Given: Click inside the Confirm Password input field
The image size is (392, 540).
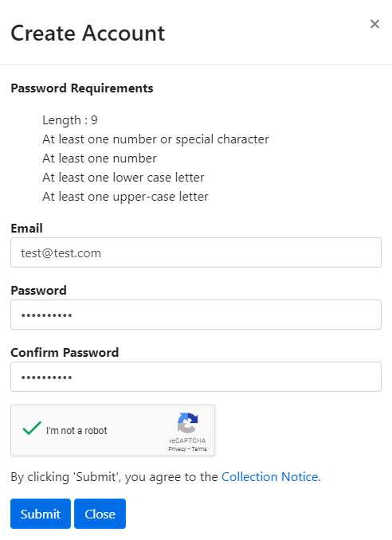Looking at the screenshot, I should [x=196, y=377].
